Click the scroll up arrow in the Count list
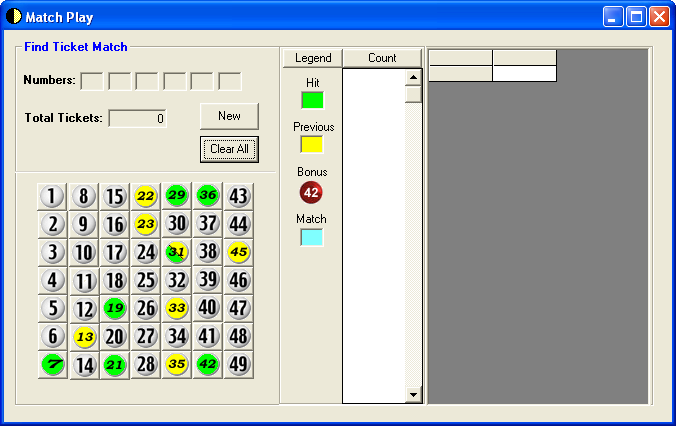This screenshot has height=426, width=676. point(413,77)
